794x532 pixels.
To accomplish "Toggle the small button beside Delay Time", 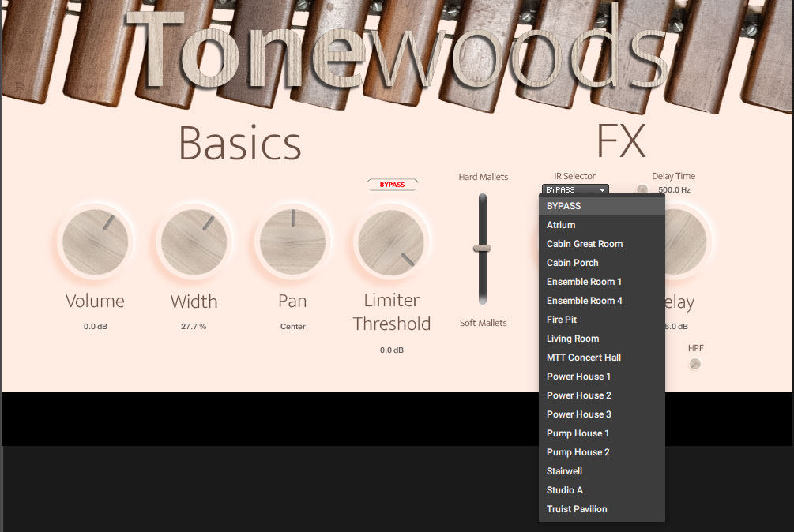I will coord(642,189).
